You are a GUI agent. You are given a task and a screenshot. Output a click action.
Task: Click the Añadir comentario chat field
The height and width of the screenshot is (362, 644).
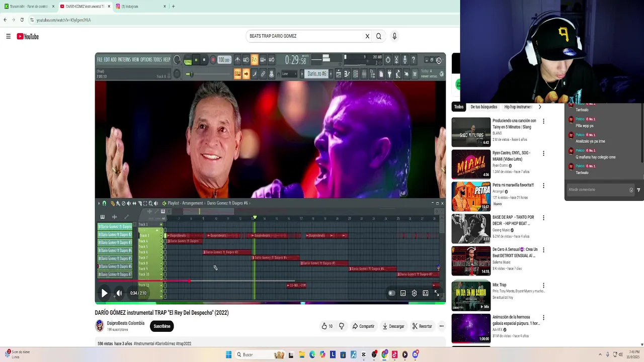coord(596,190)
